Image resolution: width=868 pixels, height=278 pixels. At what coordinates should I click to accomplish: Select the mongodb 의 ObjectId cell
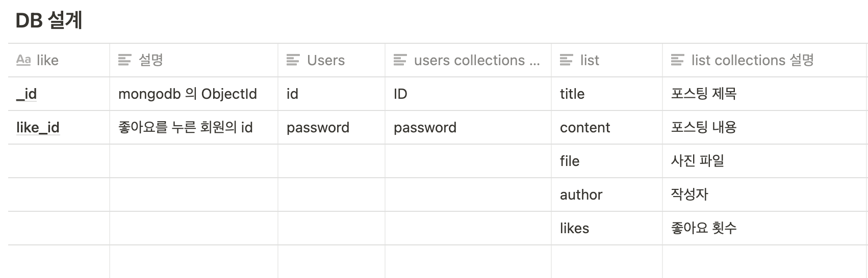194,94
